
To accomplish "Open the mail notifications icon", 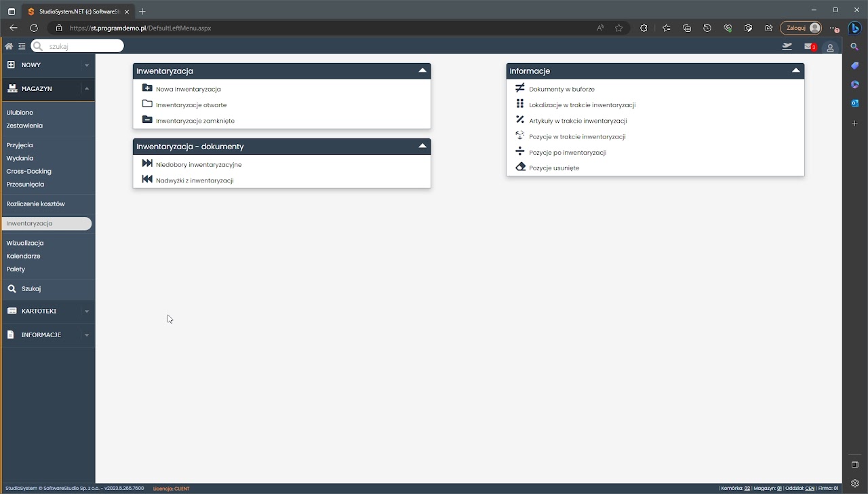I will point(810,47).
